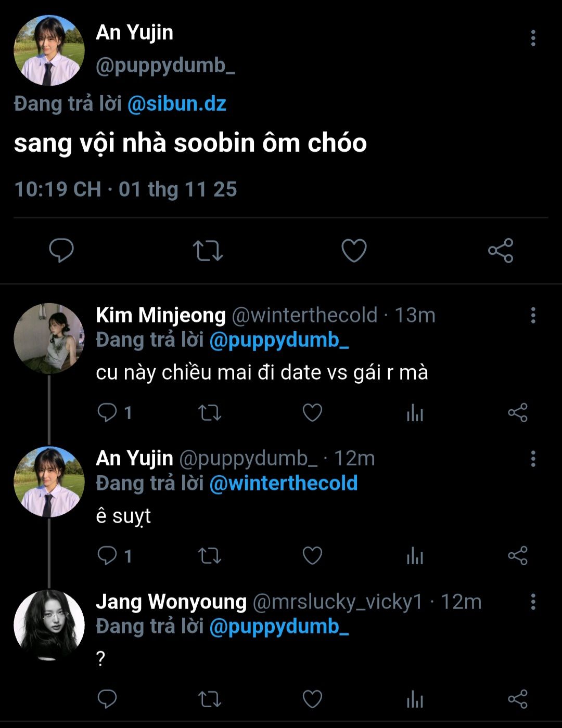Open more options on Jang Wonyoung's reply
Screen dimensions: 562x728
533,602
